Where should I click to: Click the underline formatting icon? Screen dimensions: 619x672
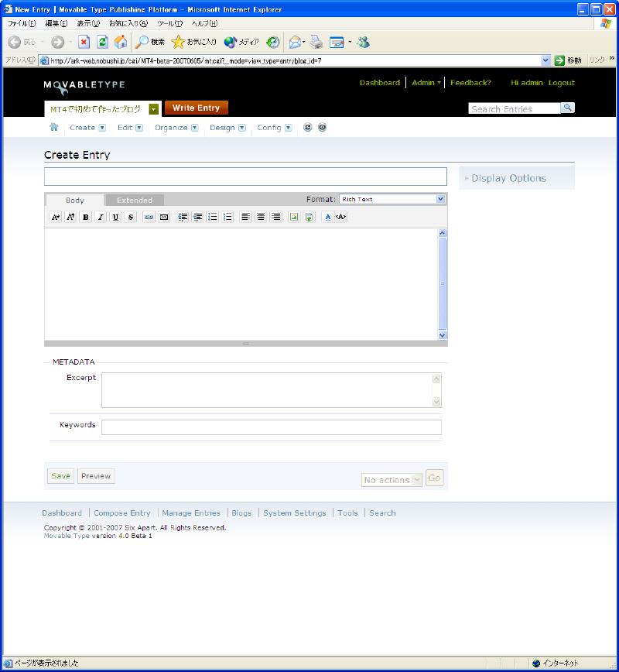click(115, 218)
